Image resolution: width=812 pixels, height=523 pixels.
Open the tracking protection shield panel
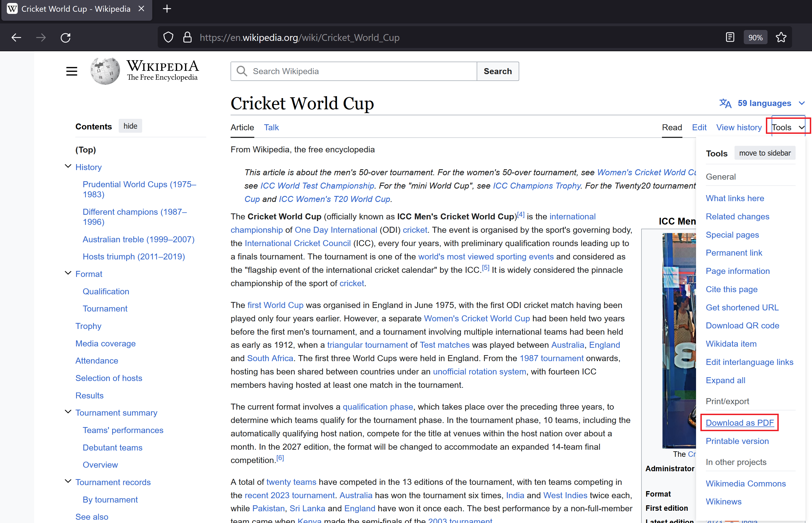(x=168, y=37)
